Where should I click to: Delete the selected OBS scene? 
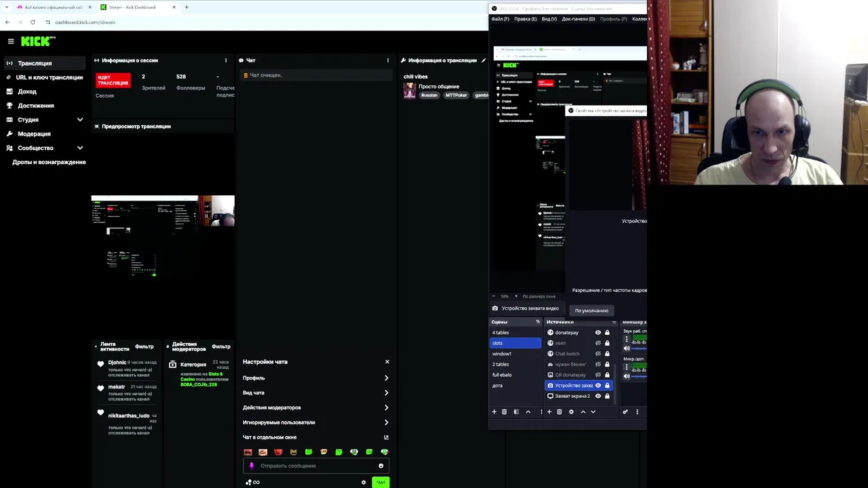(504, 412)
